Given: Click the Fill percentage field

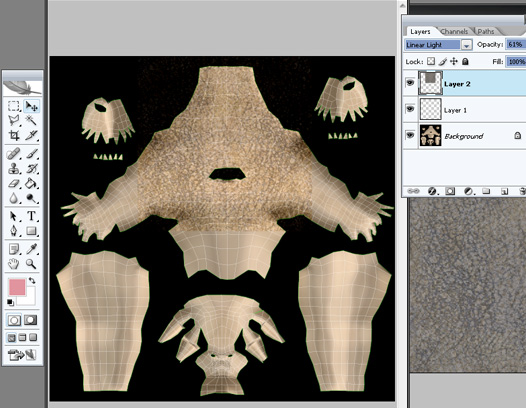Looking at the screenshot, I should [516, 62].
